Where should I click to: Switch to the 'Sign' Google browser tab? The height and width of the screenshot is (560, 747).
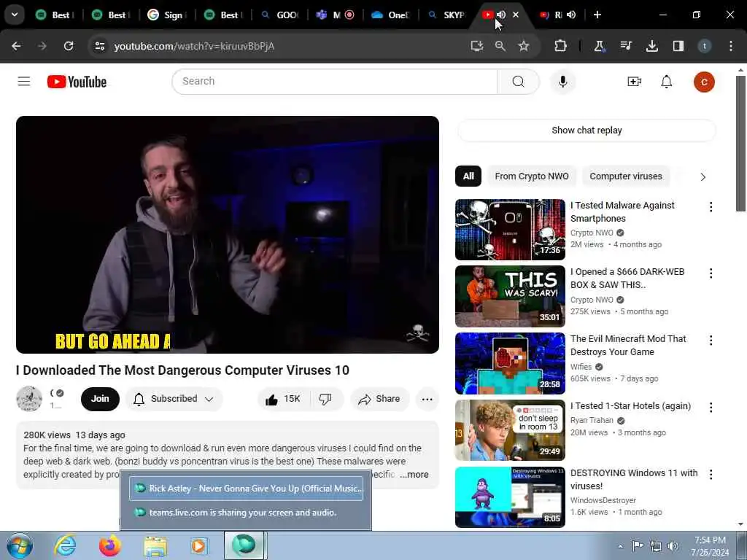point(166,15)
